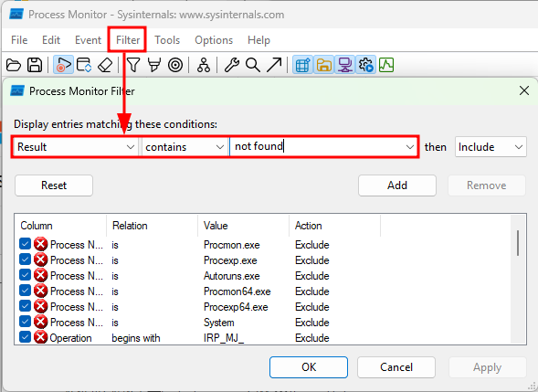538x392 pixels.
Task: Click the Highlight marker toolbar icon
Action: click(154, 65)
